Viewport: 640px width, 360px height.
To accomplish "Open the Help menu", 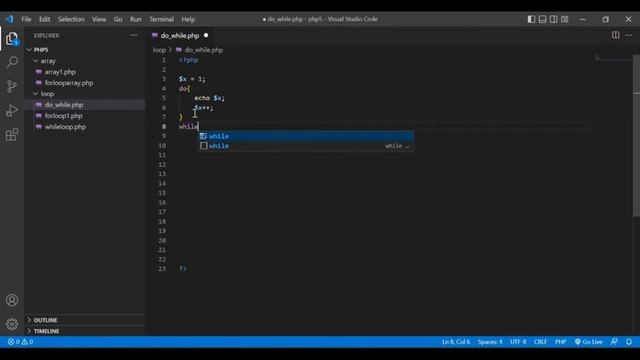I will tap(188, 19).
